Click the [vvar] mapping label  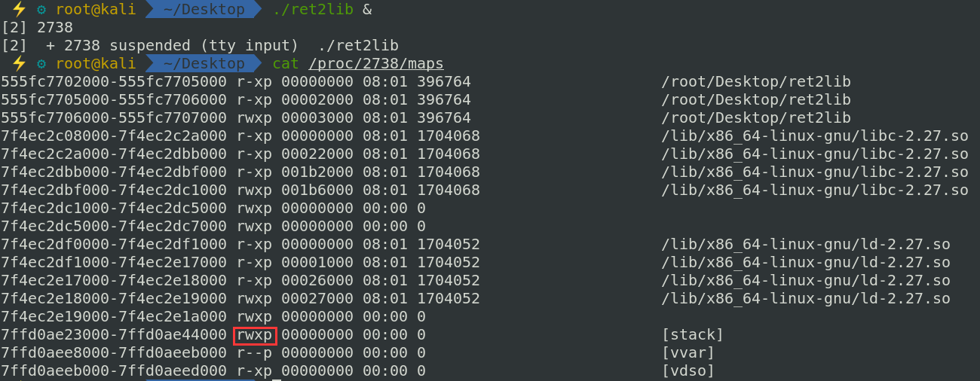(688, 352)
